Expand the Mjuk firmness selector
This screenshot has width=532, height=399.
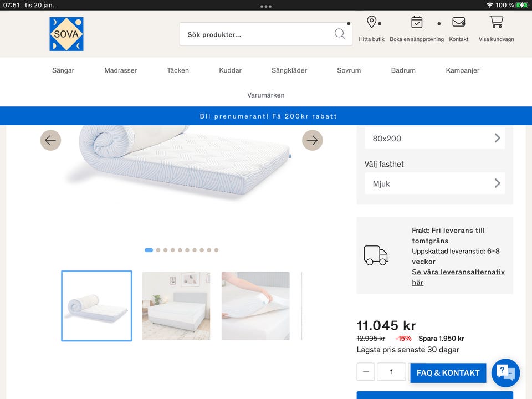(x=434, y=183)
